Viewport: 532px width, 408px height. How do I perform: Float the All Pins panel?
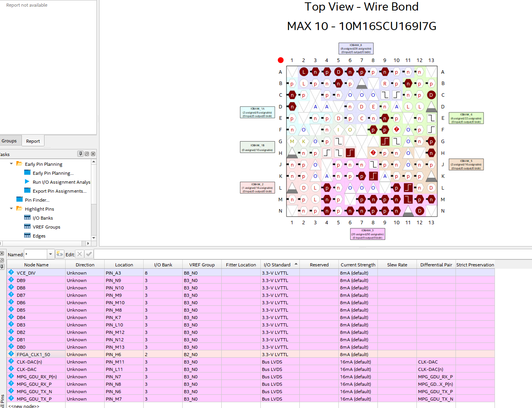pyautogui.click(x=2, y=260)
